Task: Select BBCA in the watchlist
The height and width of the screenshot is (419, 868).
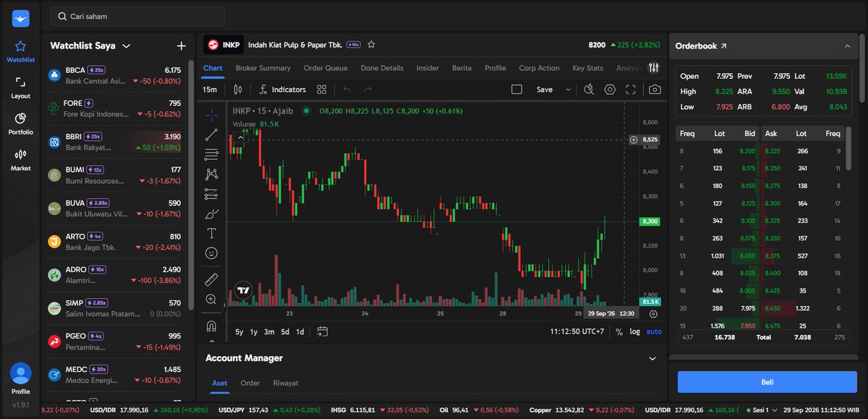Action: tap(115, 75)
